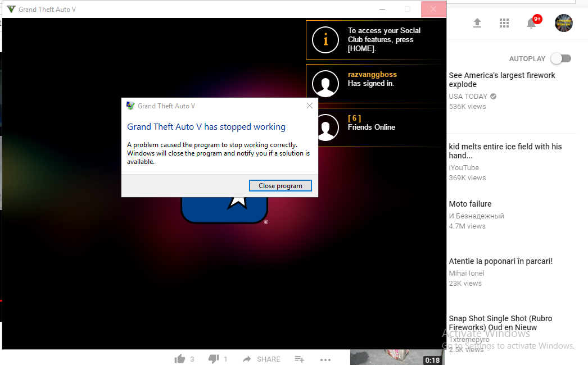588x365 pixels.
Task: Click the error dialog's program icon
Action: coord(130,106)
